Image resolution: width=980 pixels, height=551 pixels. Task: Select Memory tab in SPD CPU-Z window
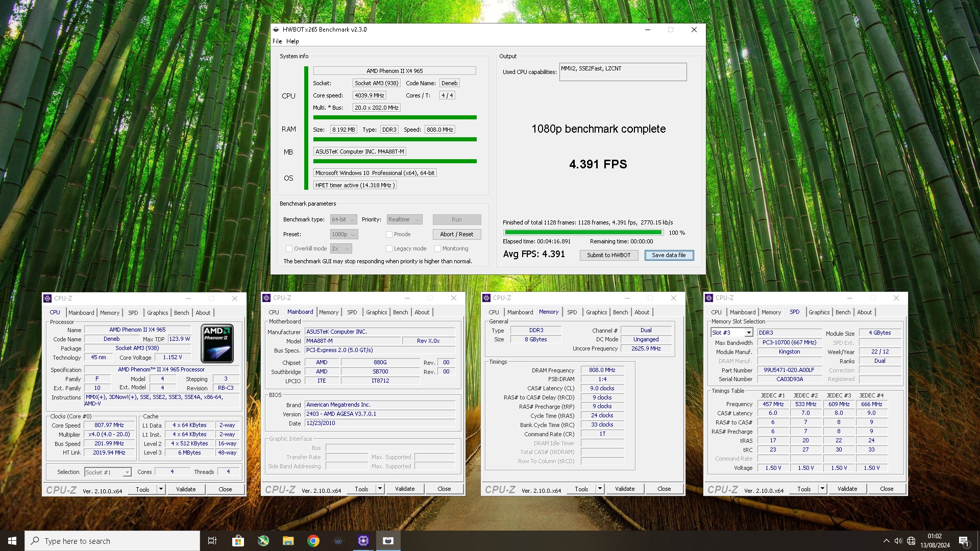coord(771,312)
